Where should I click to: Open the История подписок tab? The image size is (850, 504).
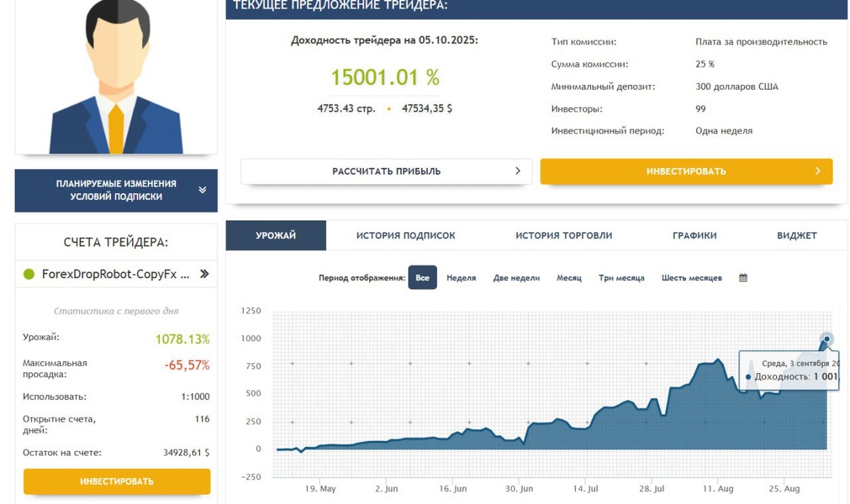point(406,236)
